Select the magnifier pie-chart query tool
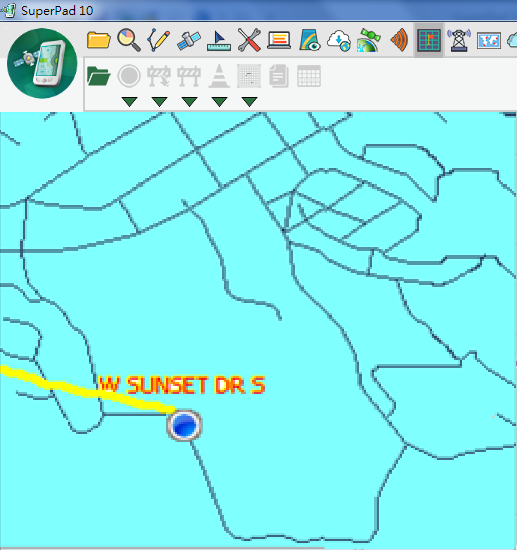Image resolution: width=517 pixels, height=550 pixels. point(129,40)
